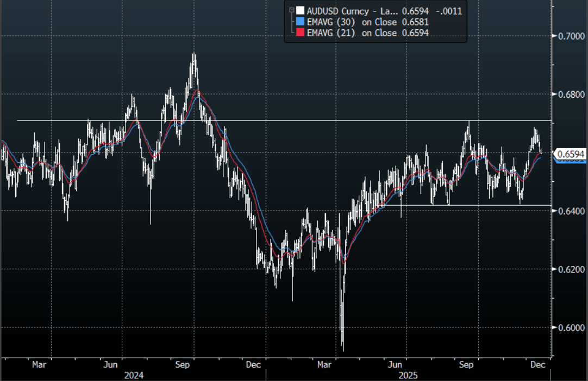Viewport: 588px width, 381px height.
Task: Click the white AUDUSD Curncy legend swatch
Action: [299, 10]
